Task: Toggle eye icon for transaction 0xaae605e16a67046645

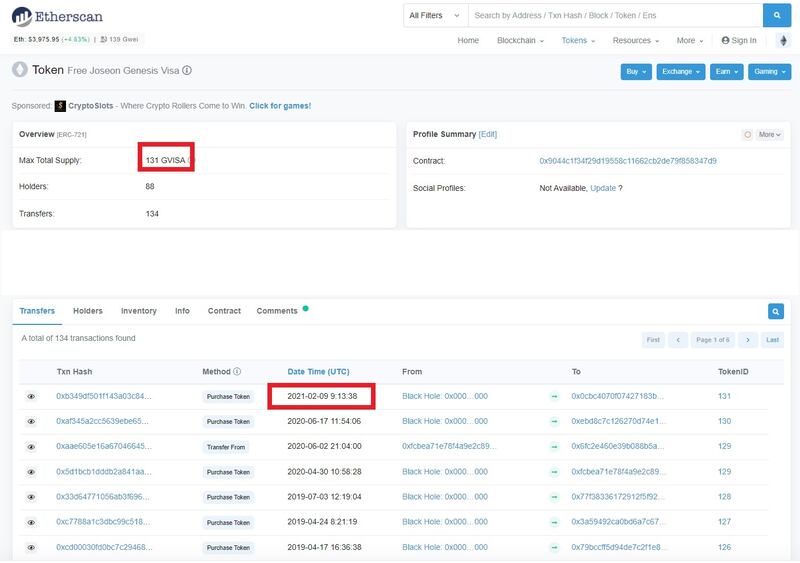Action: (x=31, y=447)
